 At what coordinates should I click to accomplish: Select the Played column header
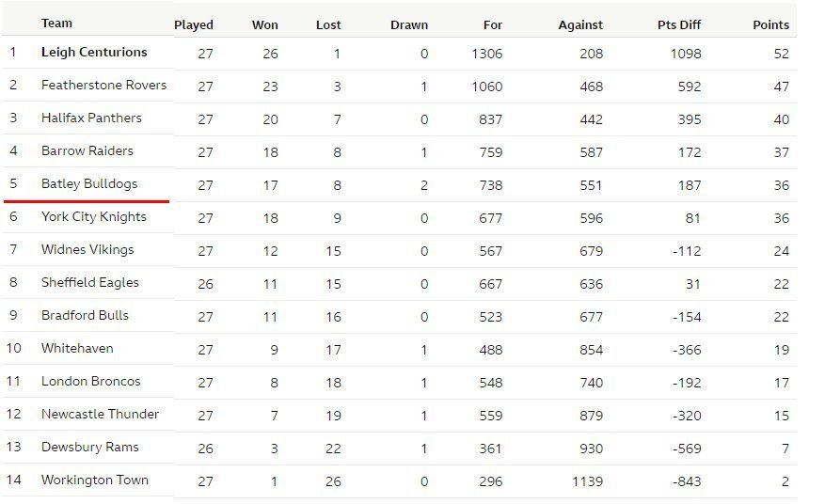point(194,24)
